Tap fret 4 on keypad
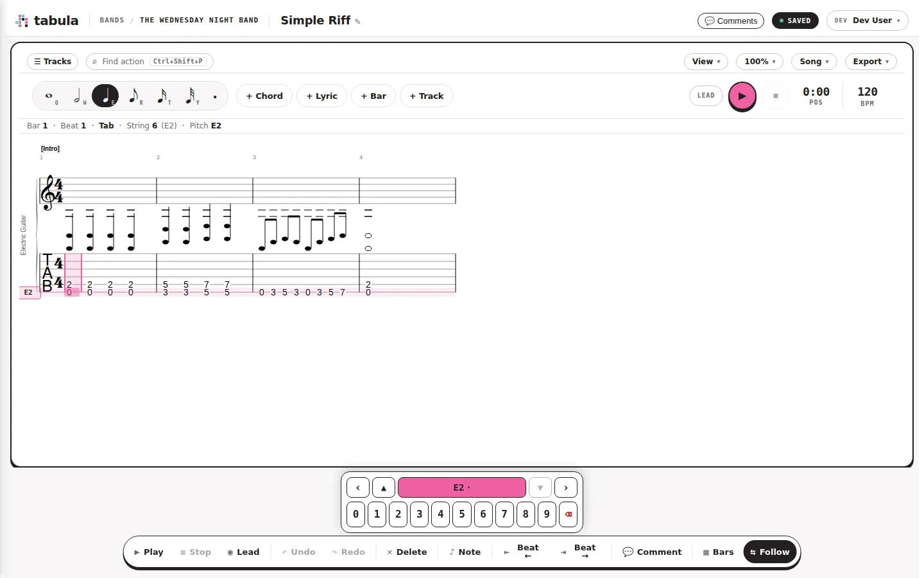Image resolution: width=924 pixels, height=578 pixels. pos(440,514)
